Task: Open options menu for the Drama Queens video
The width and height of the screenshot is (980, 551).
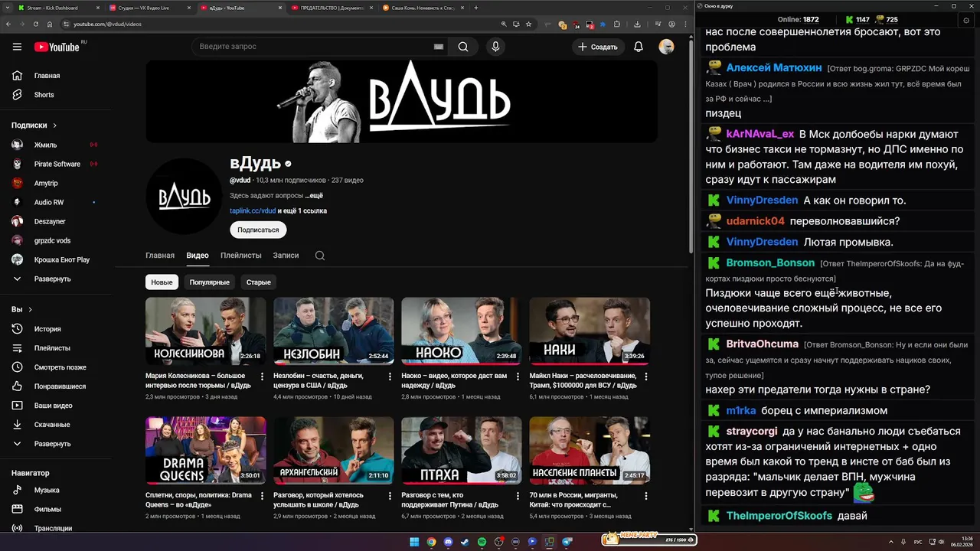Action: pyautogui.click(x=262, y=496)
